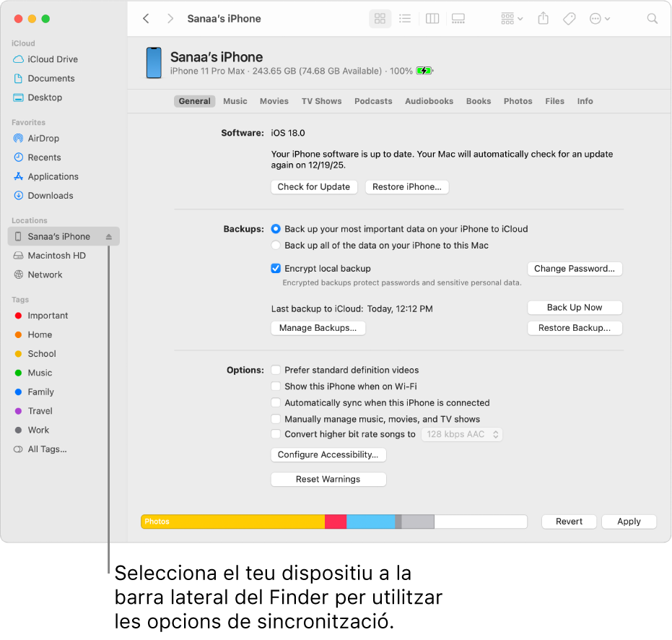Screen dimensions: 672x640
Task: Open All Tags… in the sidebar
Action: [x=40, y=449]
